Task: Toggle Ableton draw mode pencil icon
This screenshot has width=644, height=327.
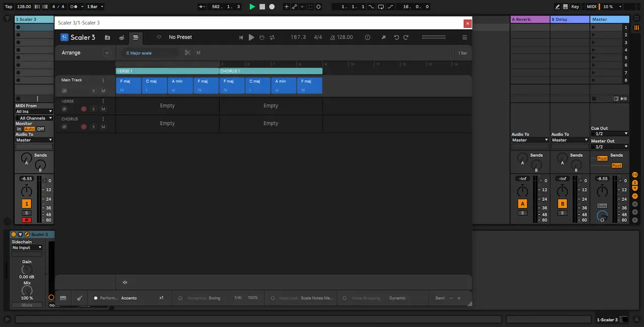Action: tap(557, 7)
